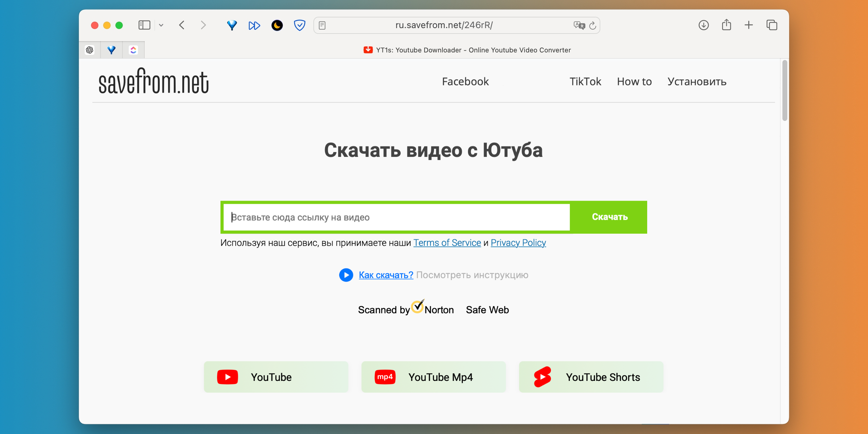Open the How to nav link
Screen dimensions: 868x434
tap(634, 82)
